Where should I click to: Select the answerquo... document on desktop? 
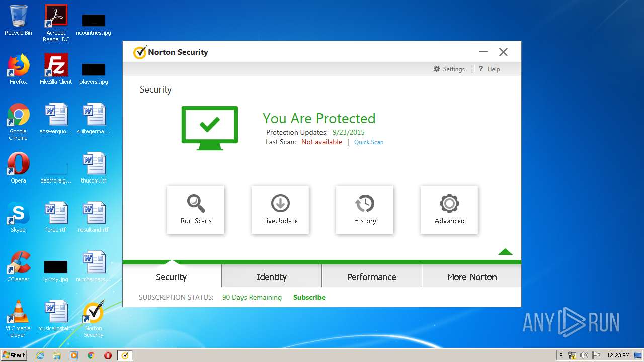(x=56, y=119)
